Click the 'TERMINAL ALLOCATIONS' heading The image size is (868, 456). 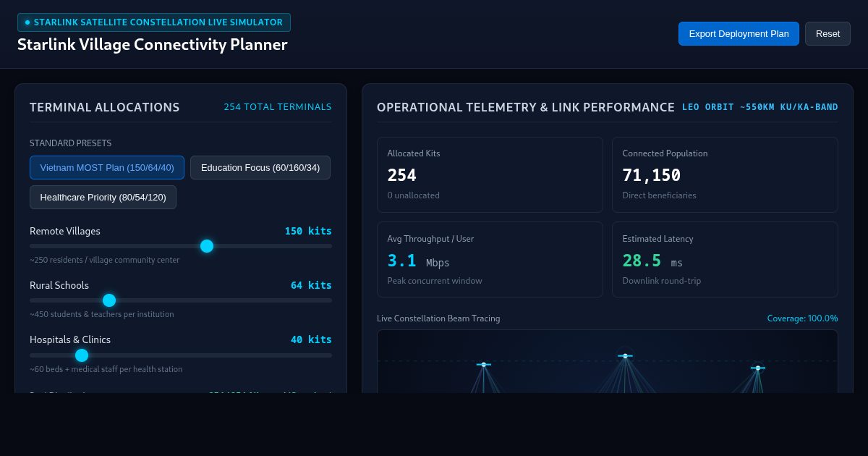tap(105, 107)
